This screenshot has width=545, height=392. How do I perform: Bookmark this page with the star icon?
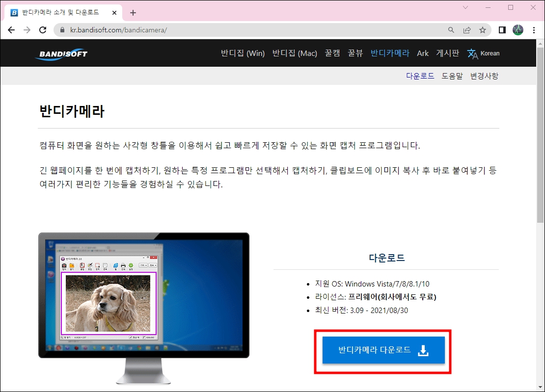point(483,30)
